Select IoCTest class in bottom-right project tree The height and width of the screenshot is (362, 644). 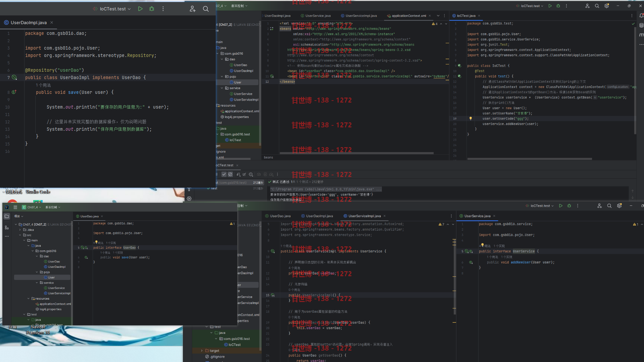coord(233,345)
